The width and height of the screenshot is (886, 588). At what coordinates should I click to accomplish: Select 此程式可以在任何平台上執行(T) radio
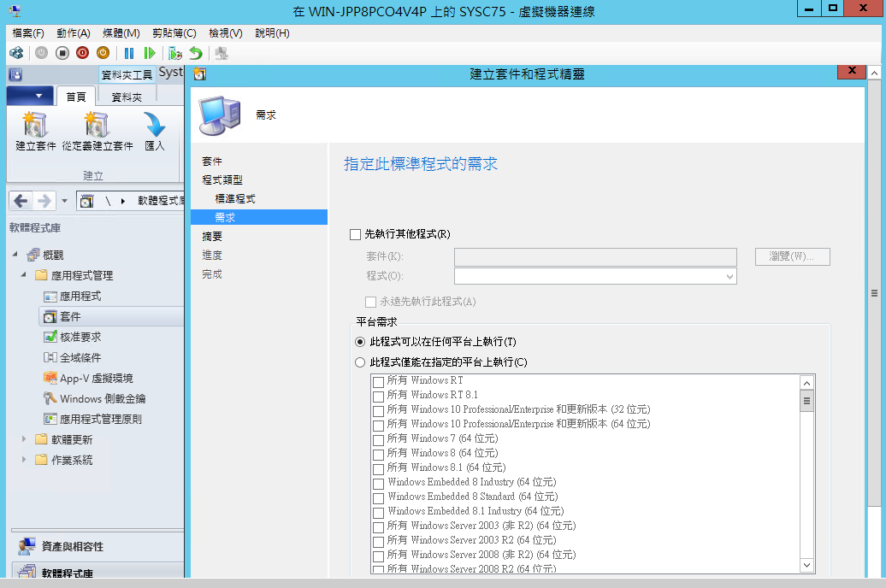click(360, 342)
